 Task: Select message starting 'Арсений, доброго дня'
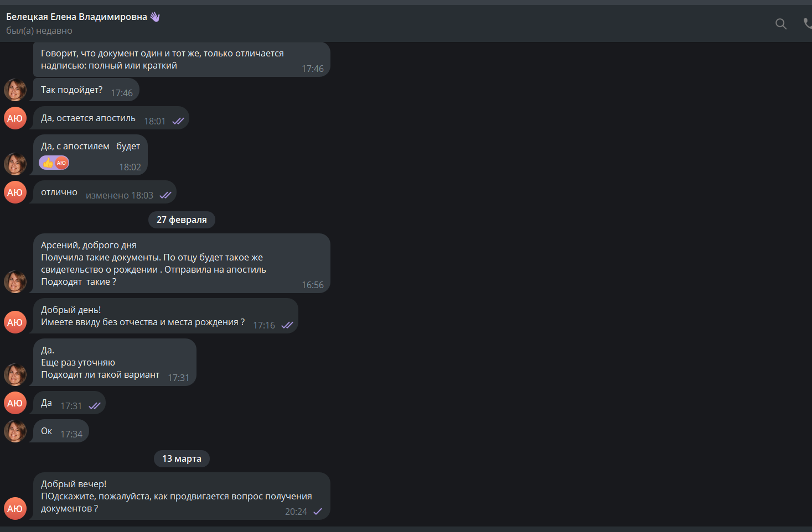point(182,263)
